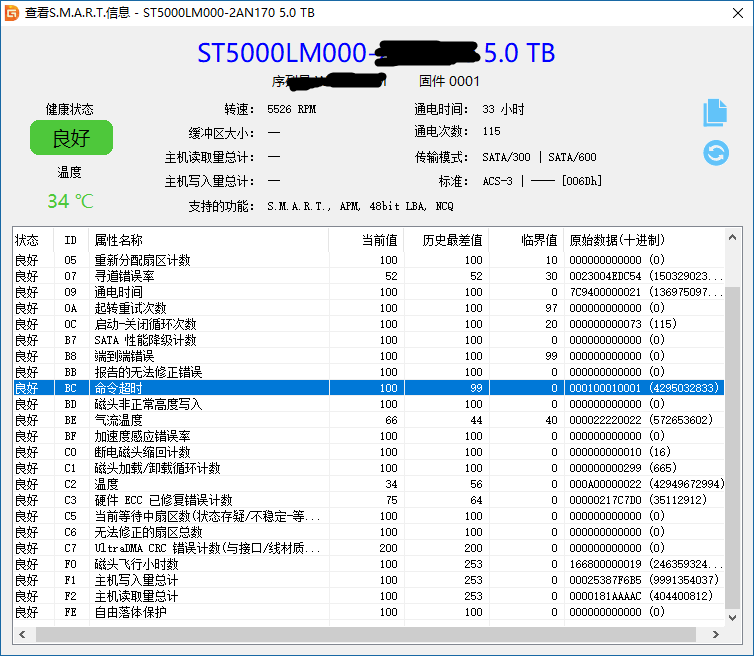754x656 pixels.
Task: Select the 主机写入量总计 row (ID F1)
Action: (369, 580)
